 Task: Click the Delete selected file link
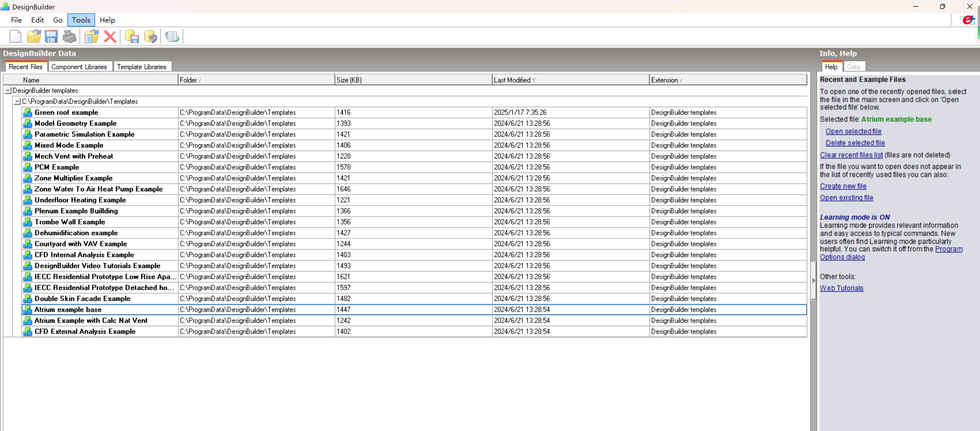point(855,143)
